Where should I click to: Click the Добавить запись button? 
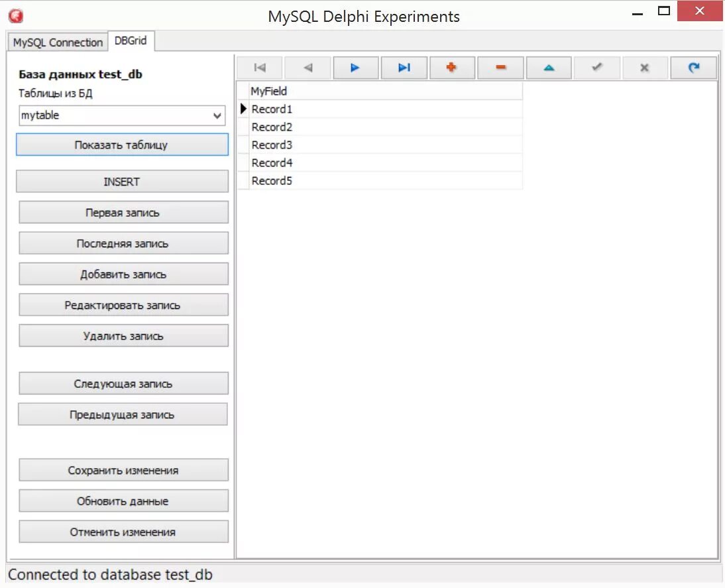(x=123, y=274)
